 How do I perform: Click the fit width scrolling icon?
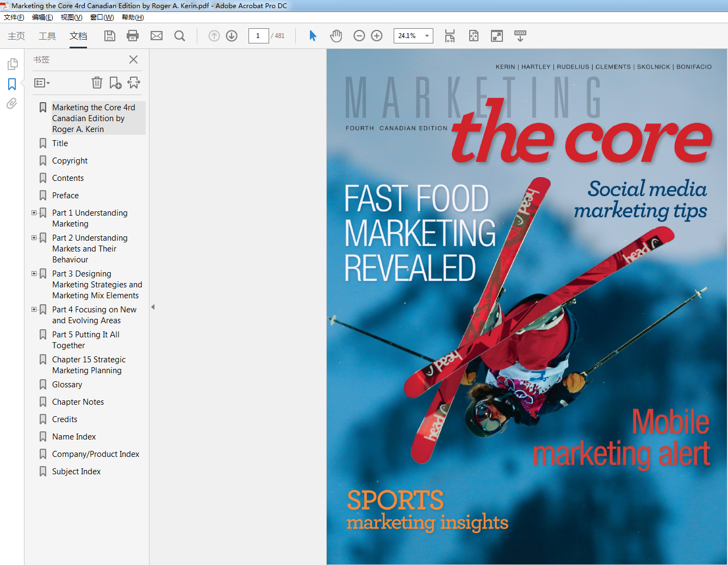450,36
